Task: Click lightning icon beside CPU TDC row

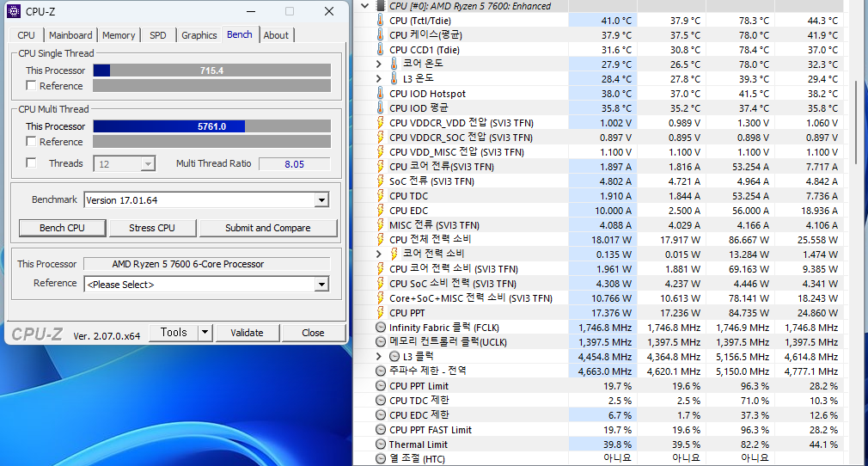Action: click(x=381, y=195)
